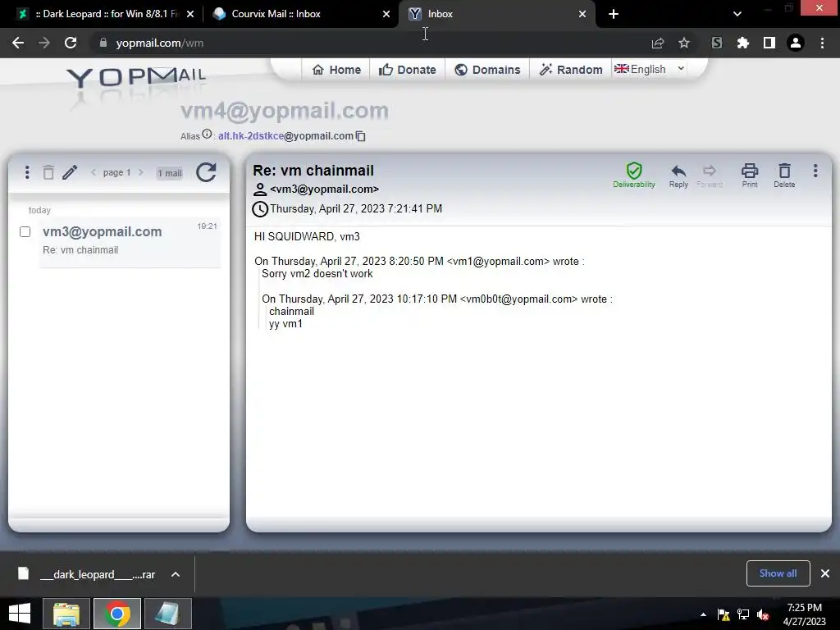Click the browser forward arrow
840x630 pixels.
(x=44, y=43)
